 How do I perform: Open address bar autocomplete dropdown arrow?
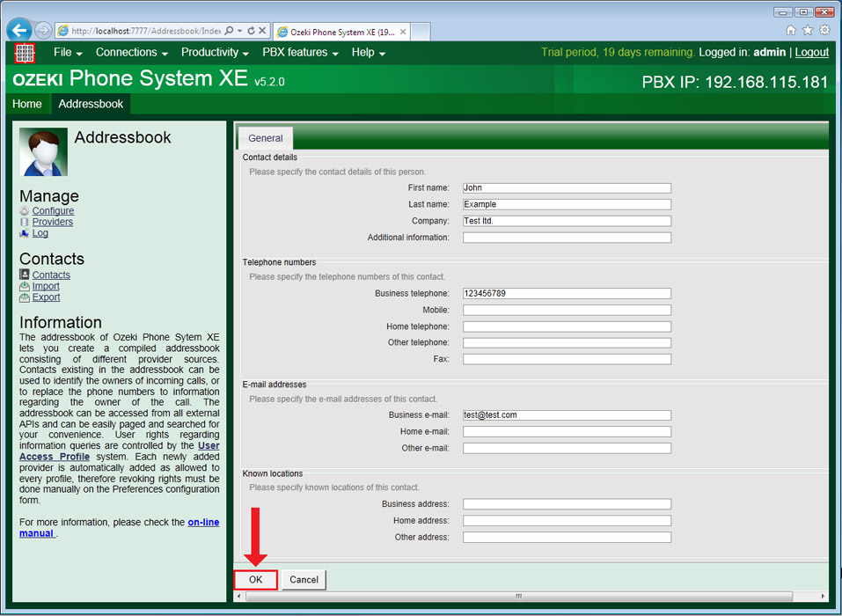click(240, 31)
